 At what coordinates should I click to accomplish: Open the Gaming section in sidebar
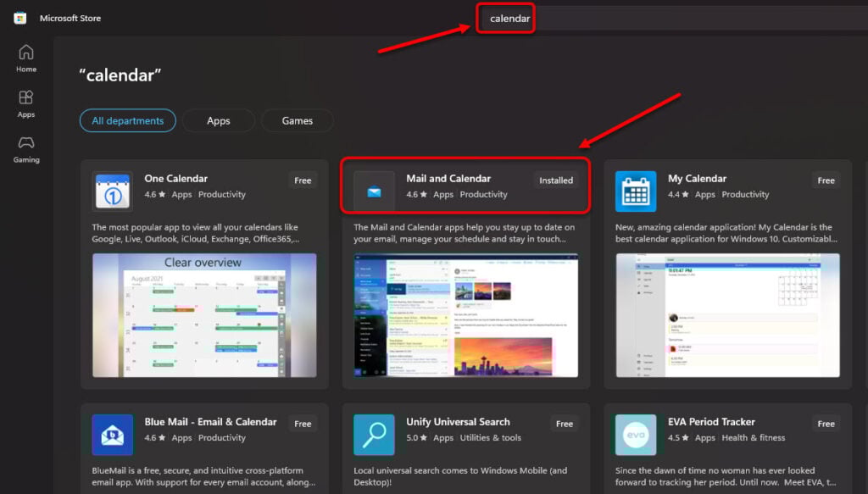[26, 149]
